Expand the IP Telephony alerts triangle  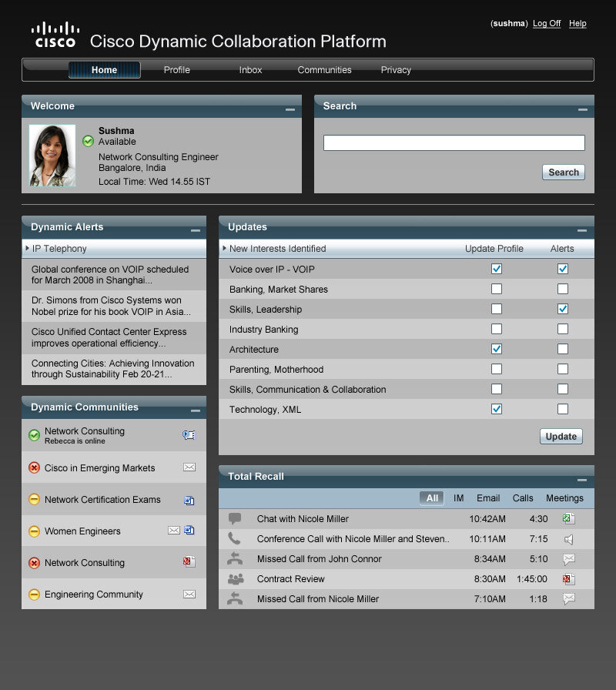pos(27,248)
